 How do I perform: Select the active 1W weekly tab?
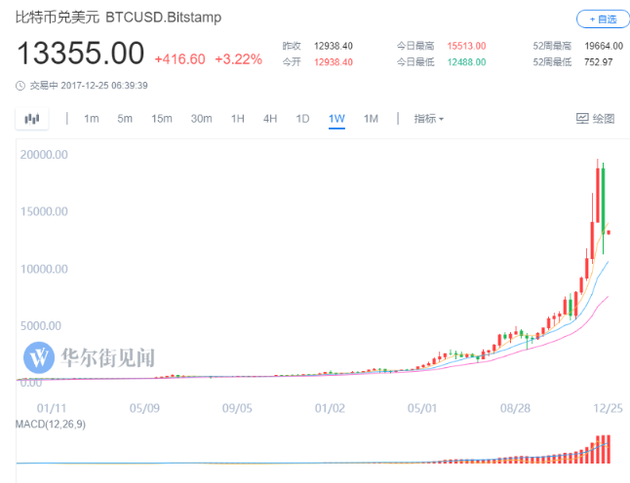pos(337,119)
